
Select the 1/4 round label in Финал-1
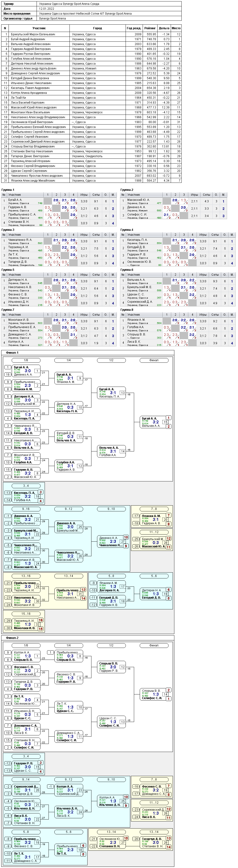69,360
